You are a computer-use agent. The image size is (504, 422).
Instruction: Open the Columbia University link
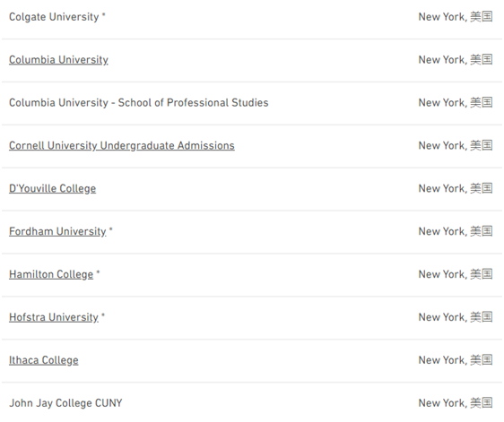[58, 60]
